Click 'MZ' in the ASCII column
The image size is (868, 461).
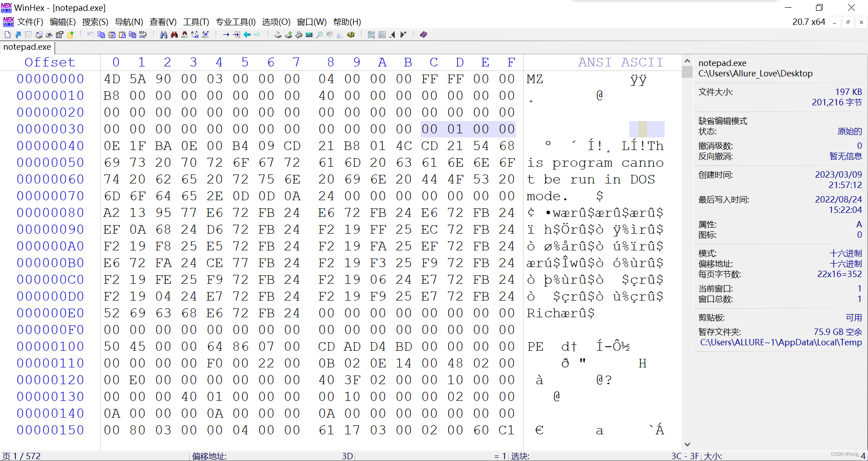point(535,79)
